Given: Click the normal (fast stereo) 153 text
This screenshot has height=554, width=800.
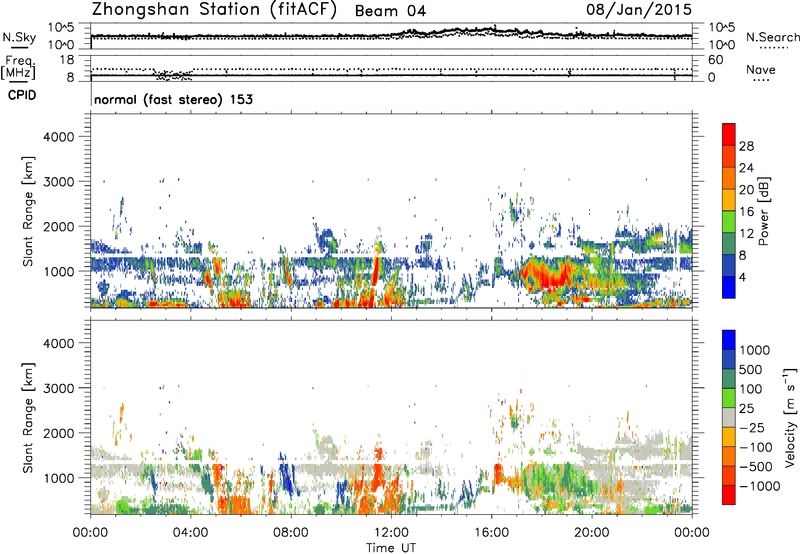Looking at the screenshot, I should (173, 99).
